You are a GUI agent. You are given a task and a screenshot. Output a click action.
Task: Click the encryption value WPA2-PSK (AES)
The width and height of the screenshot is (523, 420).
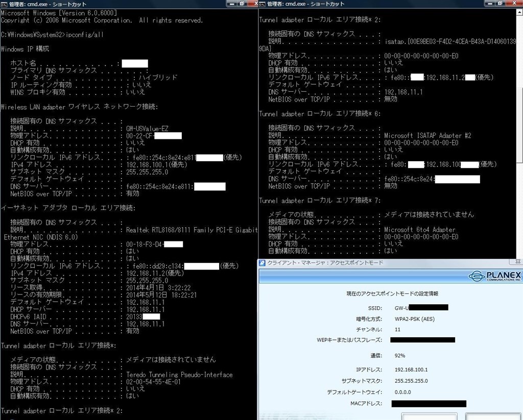[x=415, y=319]
